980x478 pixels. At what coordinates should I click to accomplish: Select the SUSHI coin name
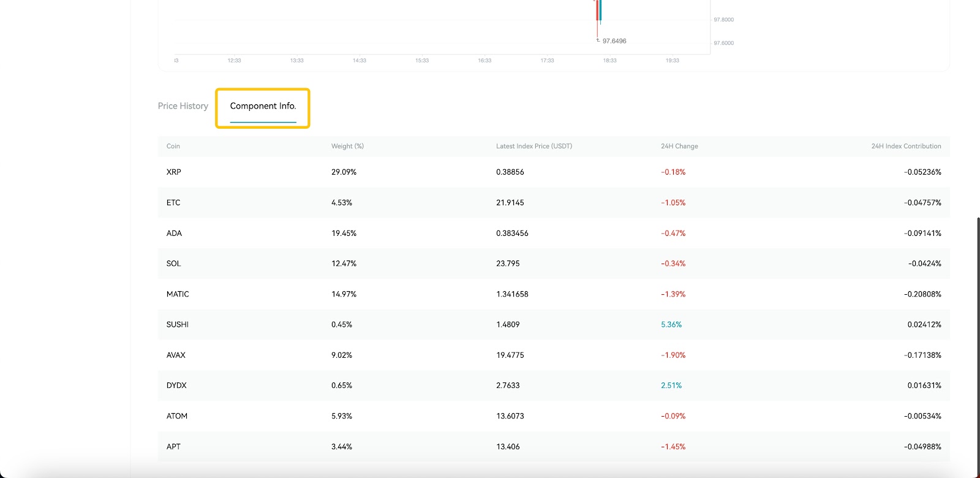(x=178, y=325)
